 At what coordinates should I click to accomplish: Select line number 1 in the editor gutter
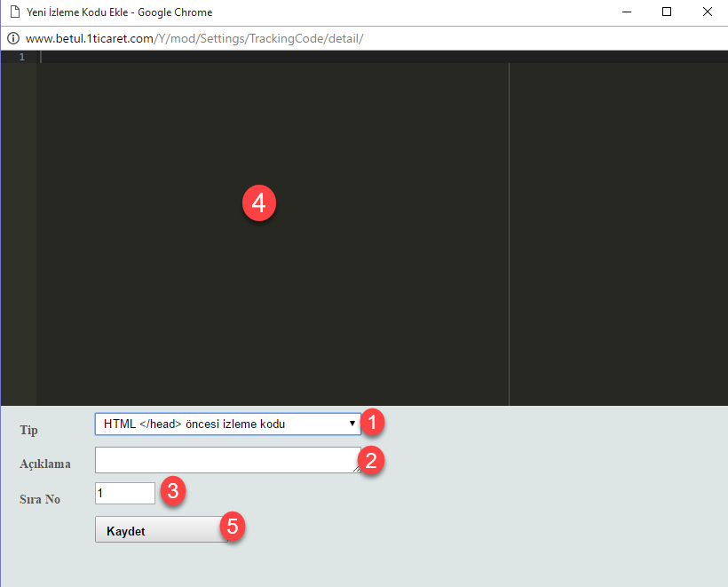click(21, 57)
